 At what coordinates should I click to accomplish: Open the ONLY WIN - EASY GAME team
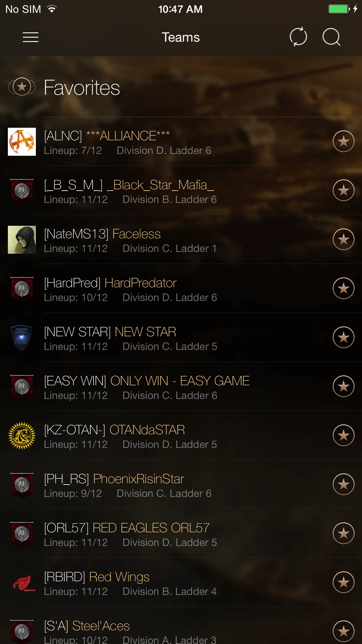181,386
